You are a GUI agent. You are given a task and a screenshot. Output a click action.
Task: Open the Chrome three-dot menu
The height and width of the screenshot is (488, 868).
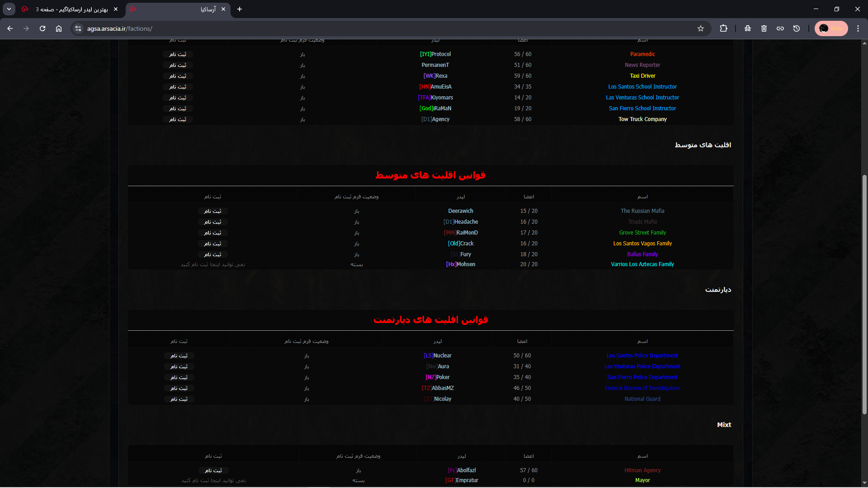(858, 28)
